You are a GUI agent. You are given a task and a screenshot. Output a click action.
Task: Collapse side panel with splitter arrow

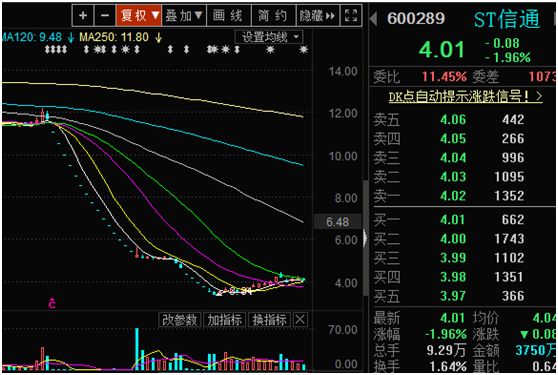point(365,238)
